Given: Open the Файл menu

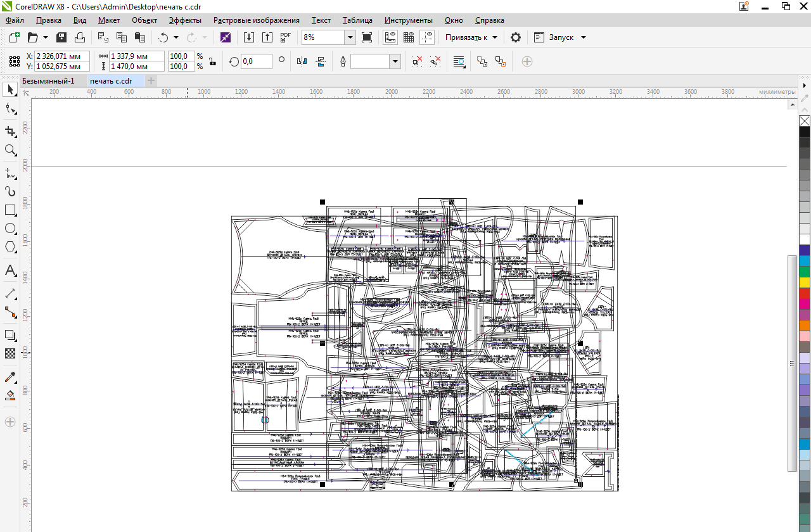Looking at the screenshot, I should point(15,20).
